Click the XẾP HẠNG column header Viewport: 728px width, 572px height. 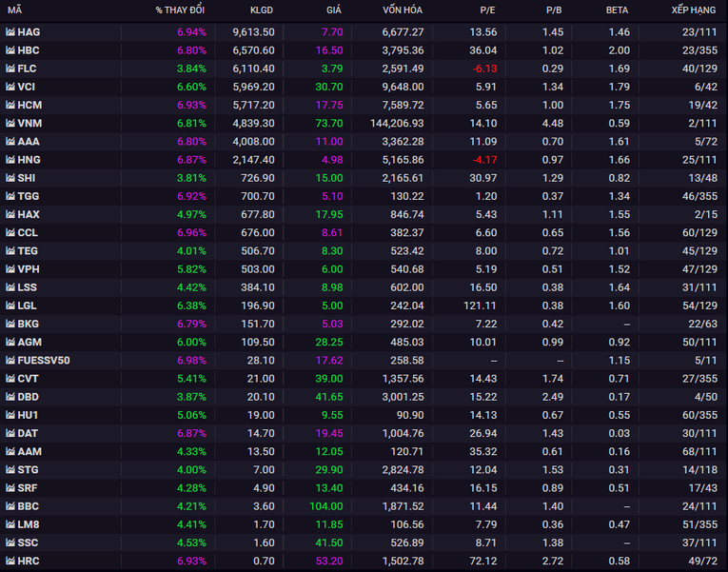click(x=691, y=10)
